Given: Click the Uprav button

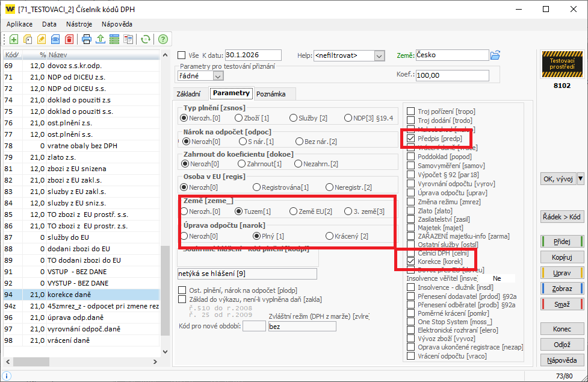Looking at the screenshot, I should pyautogui.click(x=562, y=273).
